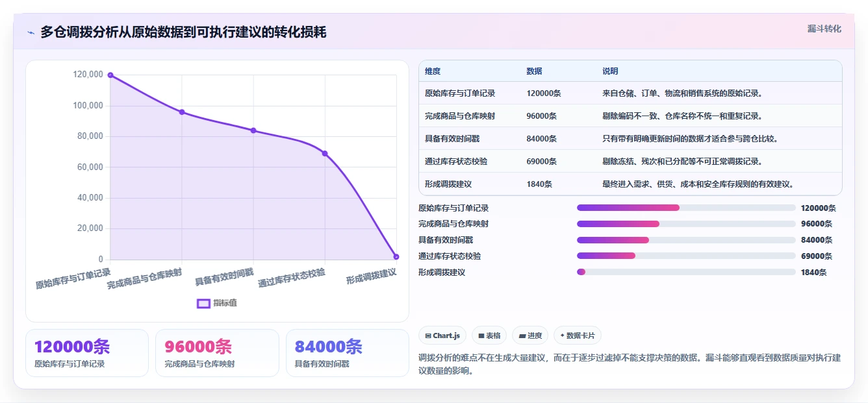Click the 形成调拨建议 progress bar
This screenshot has height=403, width=868.
(x=686, y=272)
